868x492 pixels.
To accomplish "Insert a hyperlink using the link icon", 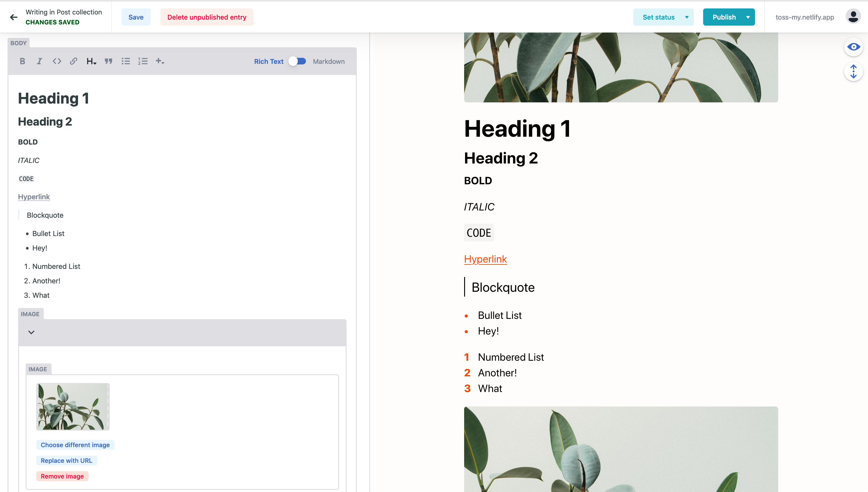I will (x=73, y=61).
